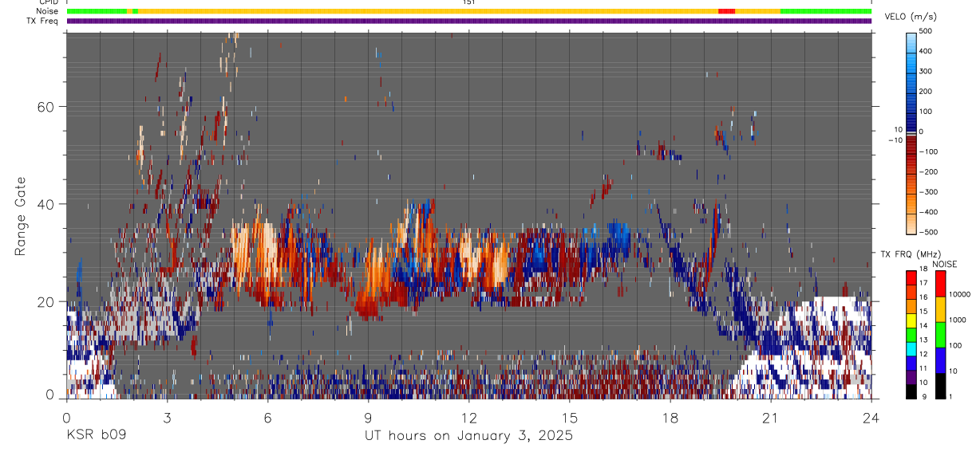The height and width of the screenshot is (452, 980).
Task: Click the purple TX Freq bar at top
Action: point(469,21)
